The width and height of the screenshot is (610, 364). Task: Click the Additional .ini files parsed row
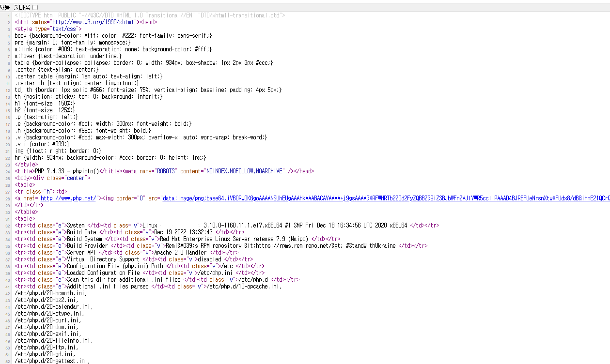point(148,287)
